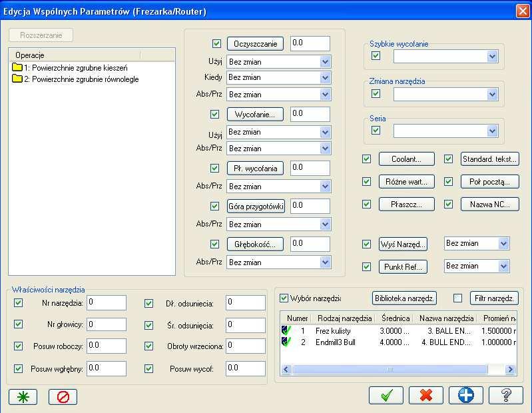Enable the Filtr narzędz. checkbox
Viewport: 532px width, 413px height.
pos(457,298)
